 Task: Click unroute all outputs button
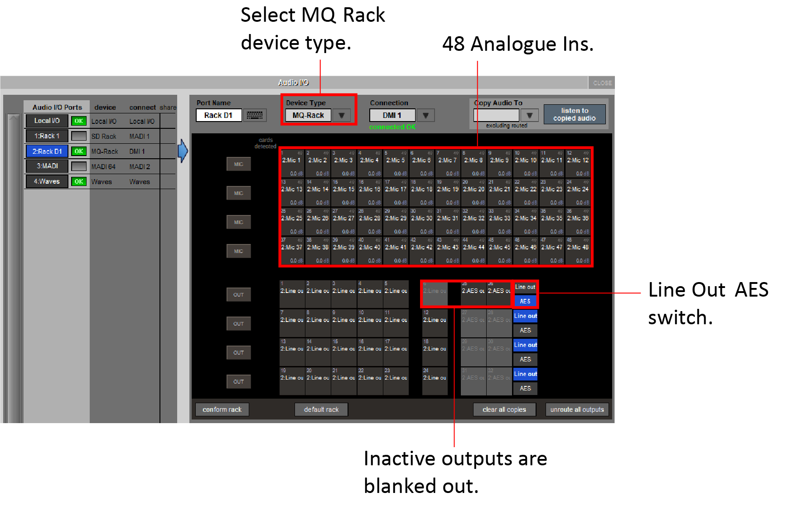(577, 410)
